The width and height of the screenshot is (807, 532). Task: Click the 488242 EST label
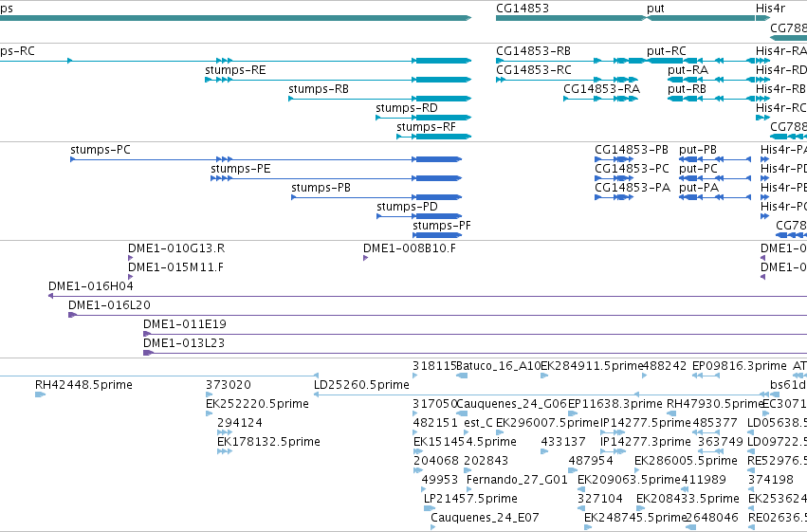point(664,366)
